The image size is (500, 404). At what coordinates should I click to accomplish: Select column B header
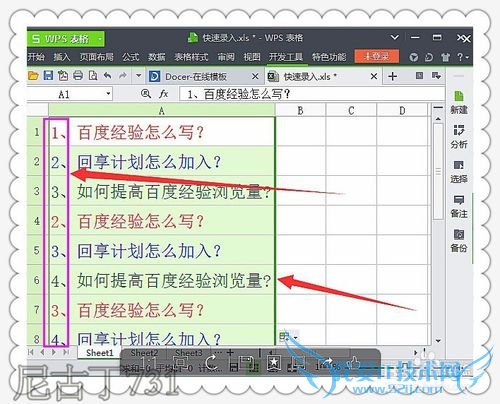click(300, 110)
